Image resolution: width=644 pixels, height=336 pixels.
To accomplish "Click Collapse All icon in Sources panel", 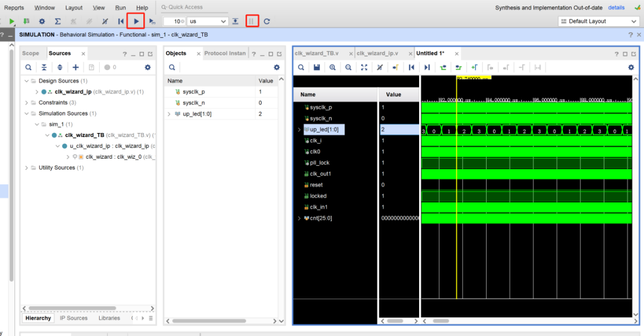I will click(x=44, y=68).
